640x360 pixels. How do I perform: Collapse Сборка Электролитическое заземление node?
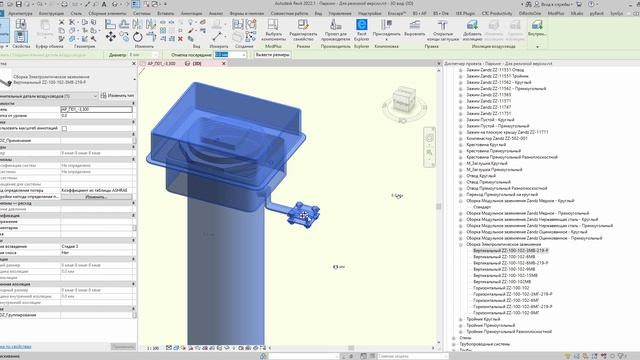pos(460,244)
